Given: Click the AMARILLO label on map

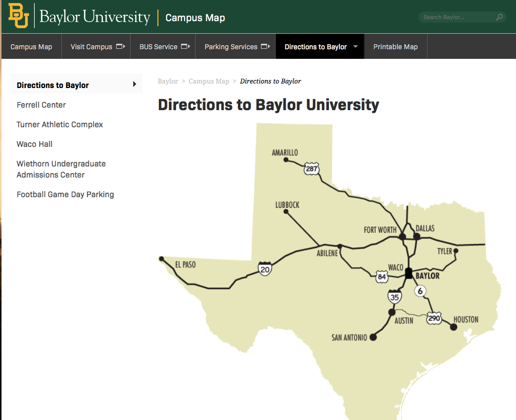Looking at the screenshot, I should 285,152.
